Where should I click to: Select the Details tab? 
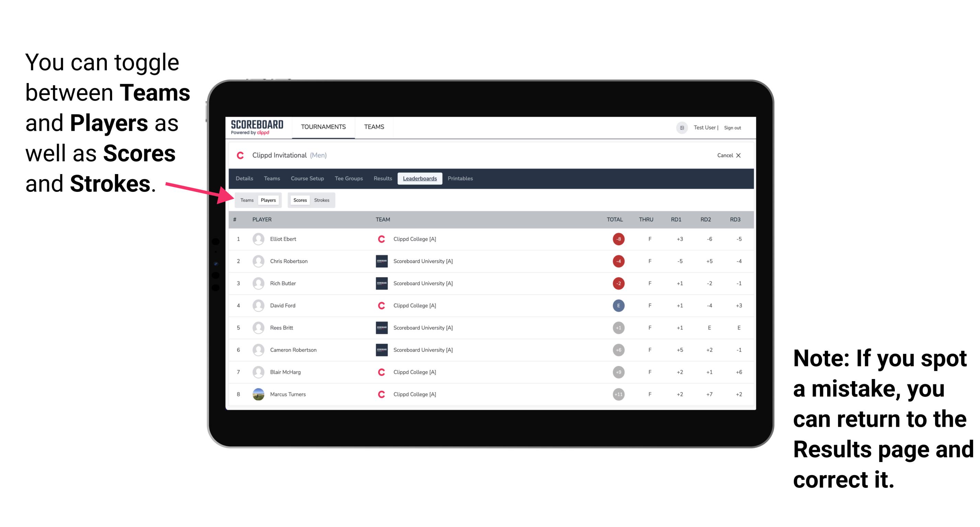[x=245, y=179]
